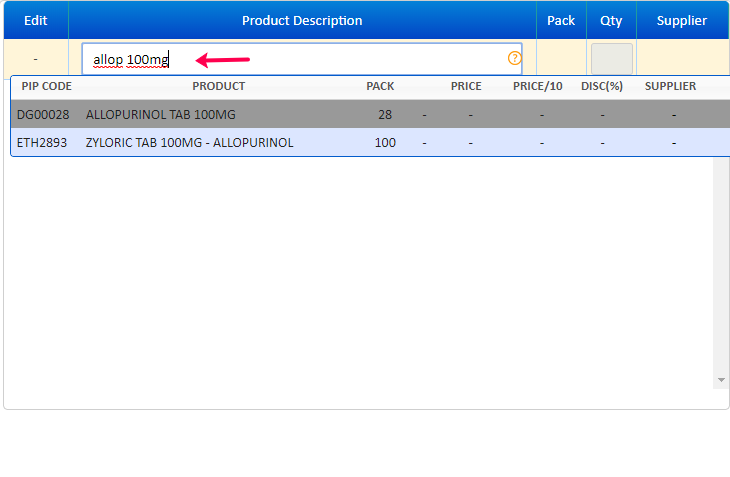Click PIP code DG00028

click(43, 115)
